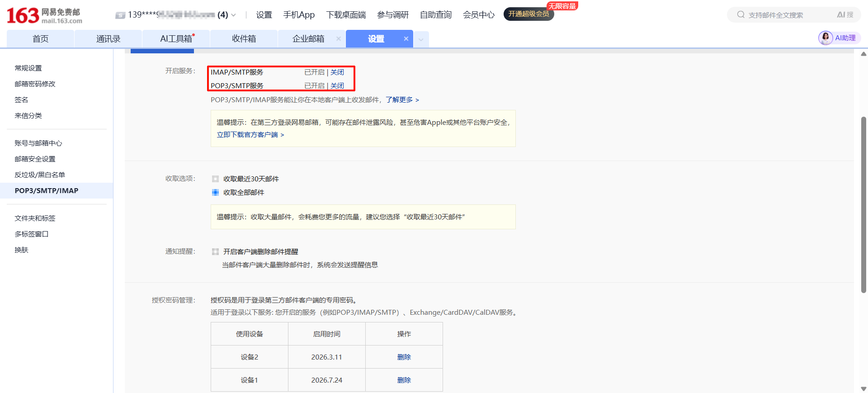This screenshot has width=868, height=393.
Task: Open 会员中心 top link
Action: (x=479, y=15)
